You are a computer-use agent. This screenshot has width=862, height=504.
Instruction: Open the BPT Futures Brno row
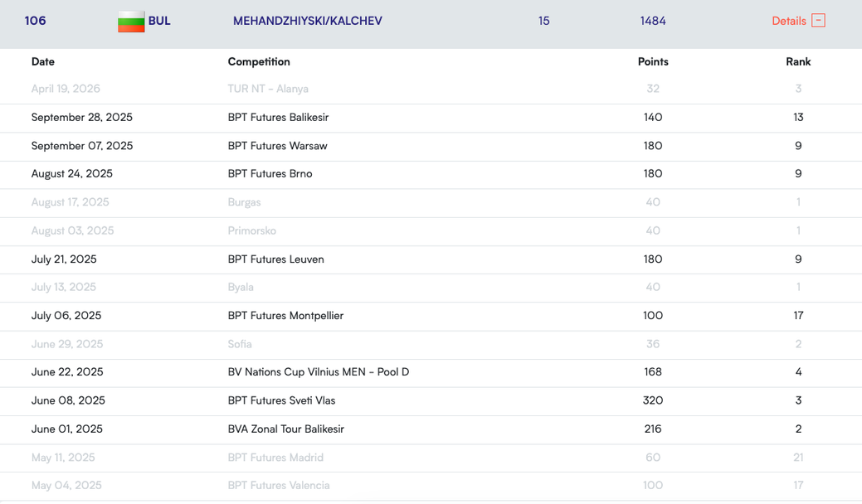click(x=270, y=174)
